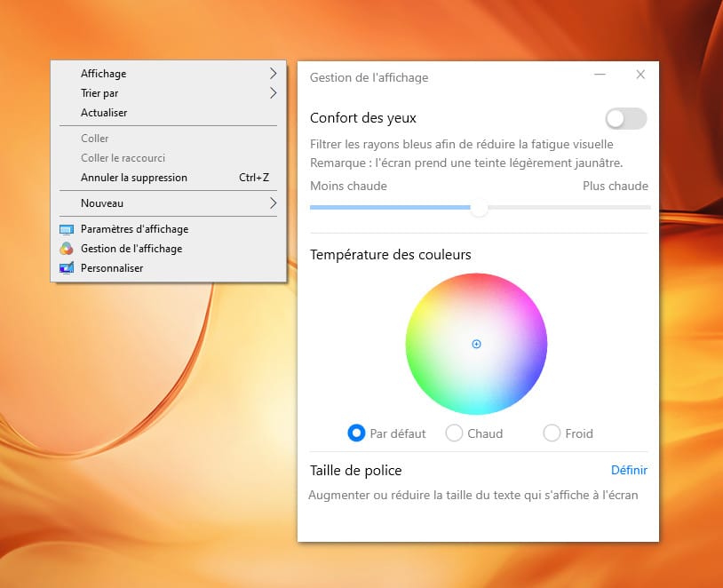The height and width of the screenshot is (588, 723).
Task: Click the text starting "Augmenter ou réduire la taille"
Action: [x=473, y=496]
